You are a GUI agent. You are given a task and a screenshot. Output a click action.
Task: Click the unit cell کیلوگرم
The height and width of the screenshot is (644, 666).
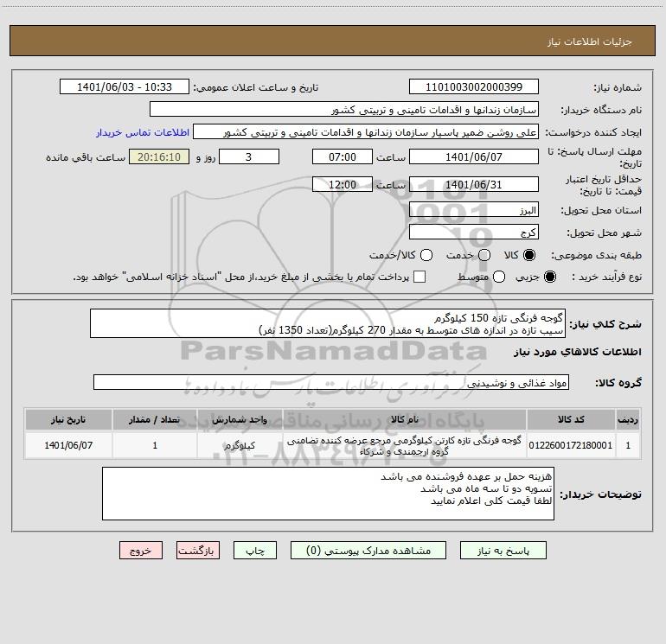[240, 445]
